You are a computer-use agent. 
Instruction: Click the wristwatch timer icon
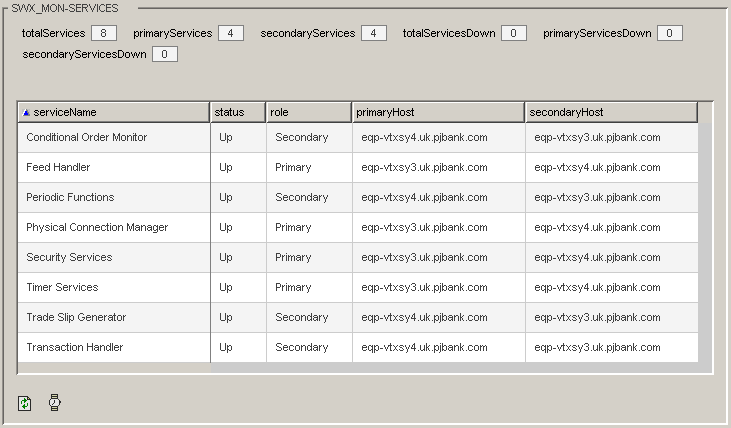55,404
